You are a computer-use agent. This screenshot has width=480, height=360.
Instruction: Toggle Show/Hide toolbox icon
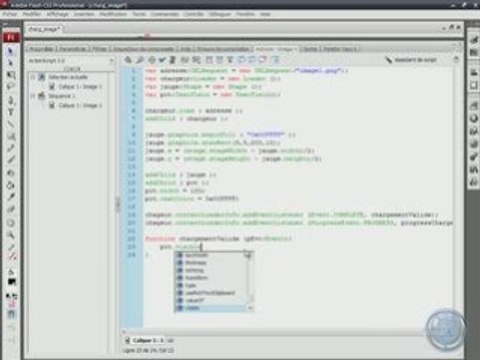pos(275,60)
